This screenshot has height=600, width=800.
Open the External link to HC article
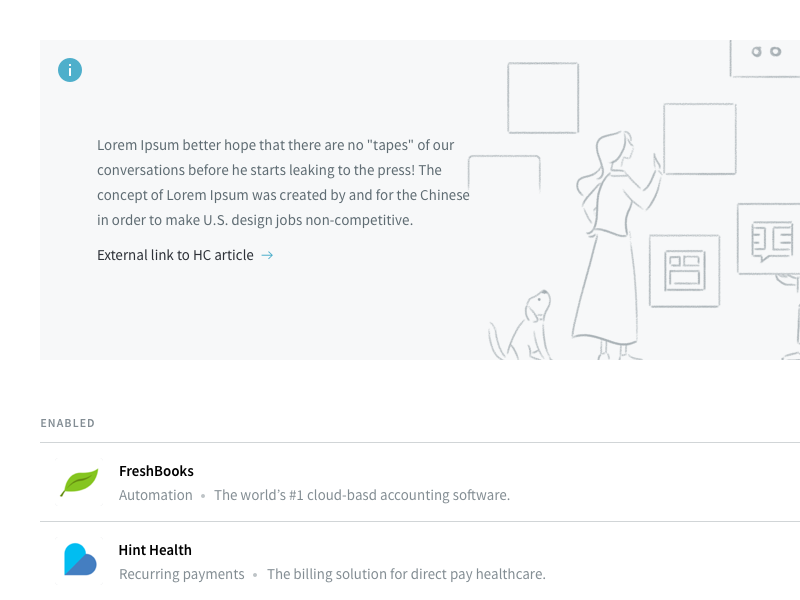tap(175, 255)
